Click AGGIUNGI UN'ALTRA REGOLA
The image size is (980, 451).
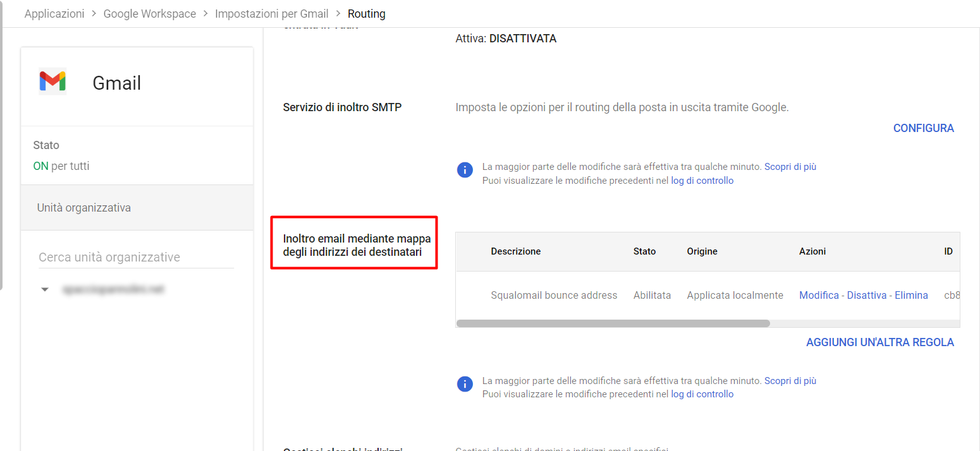pyautogui.click(x=879, y=342)
